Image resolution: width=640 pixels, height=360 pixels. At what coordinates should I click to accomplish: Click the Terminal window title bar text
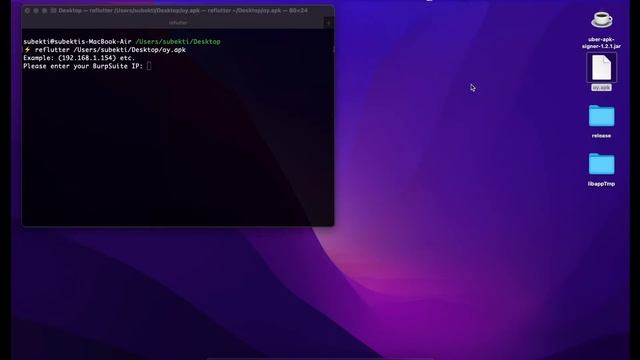point(183,11)
